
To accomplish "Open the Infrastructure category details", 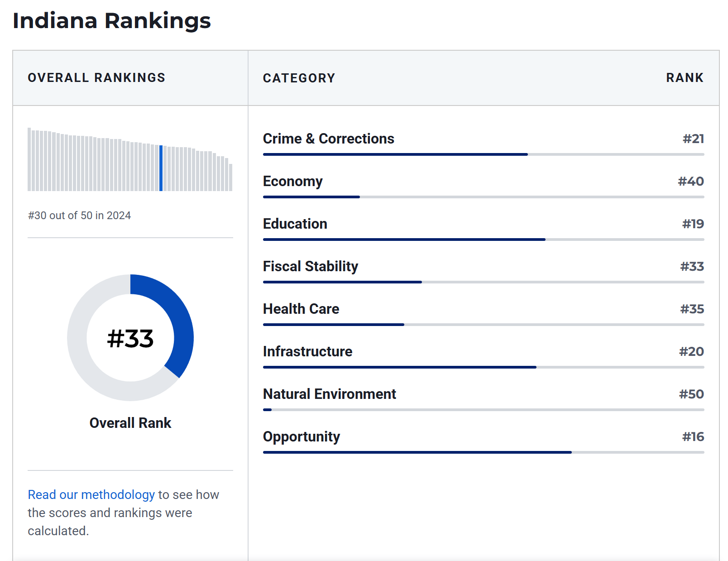I will [307, 351].
